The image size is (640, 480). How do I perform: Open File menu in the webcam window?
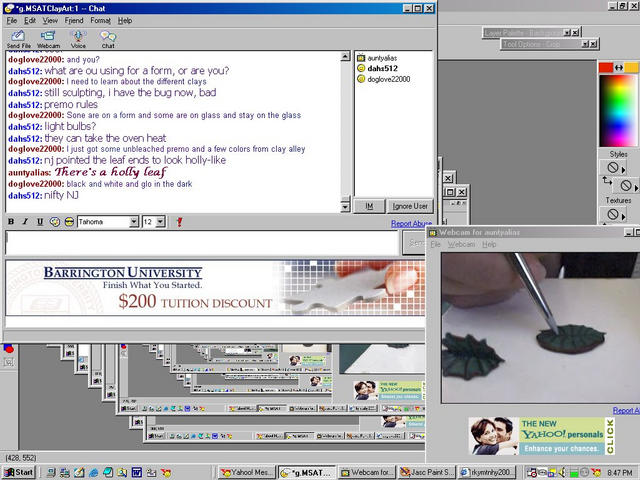436,244
